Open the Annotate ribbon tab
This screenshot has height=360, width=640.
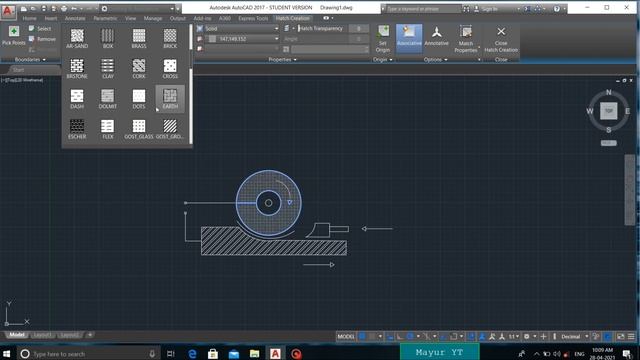click(x=75, y=18)
